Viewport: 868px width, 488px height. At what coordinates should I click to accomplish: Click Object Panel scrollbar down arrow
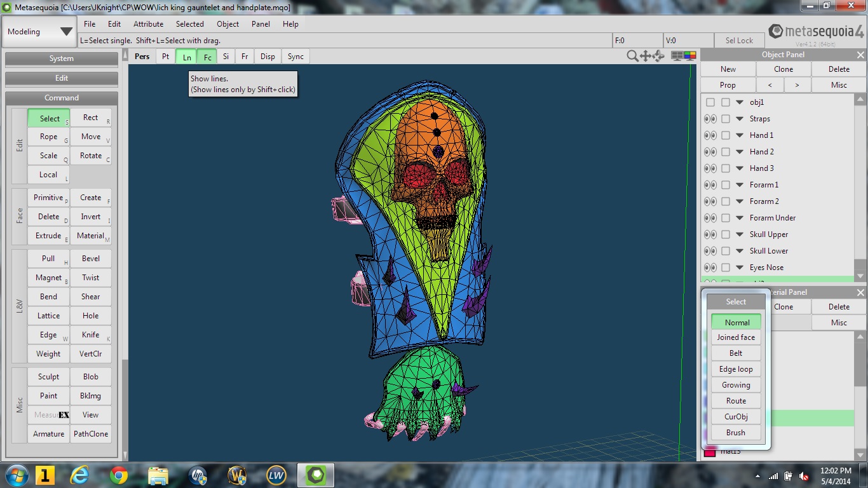tap(860, 276)
